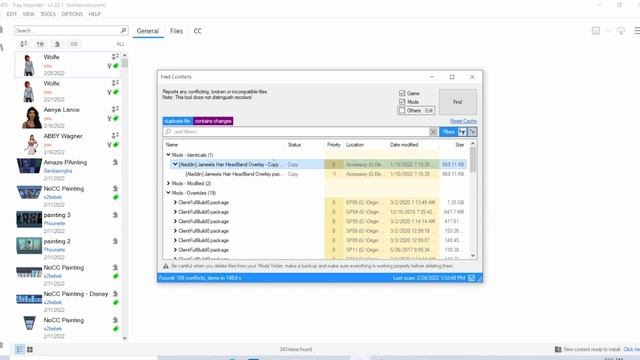Click the green tag icon on ABBY Wagner row
The height and width of the screenshot is (360, 640).
116,145
